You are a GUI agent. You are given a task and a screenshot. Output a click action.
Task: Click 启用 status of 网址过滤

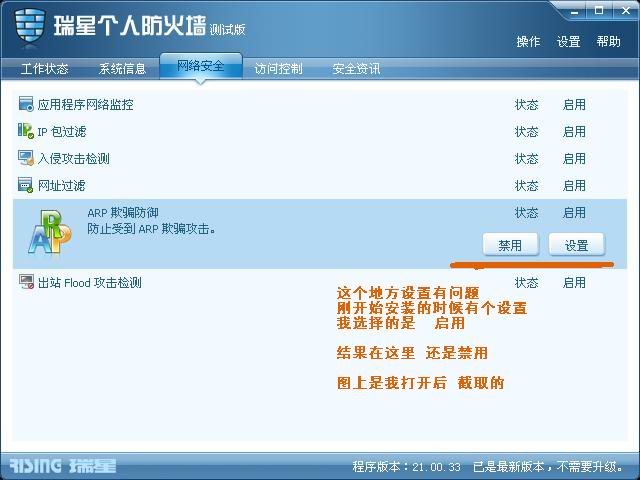(574, 186)
